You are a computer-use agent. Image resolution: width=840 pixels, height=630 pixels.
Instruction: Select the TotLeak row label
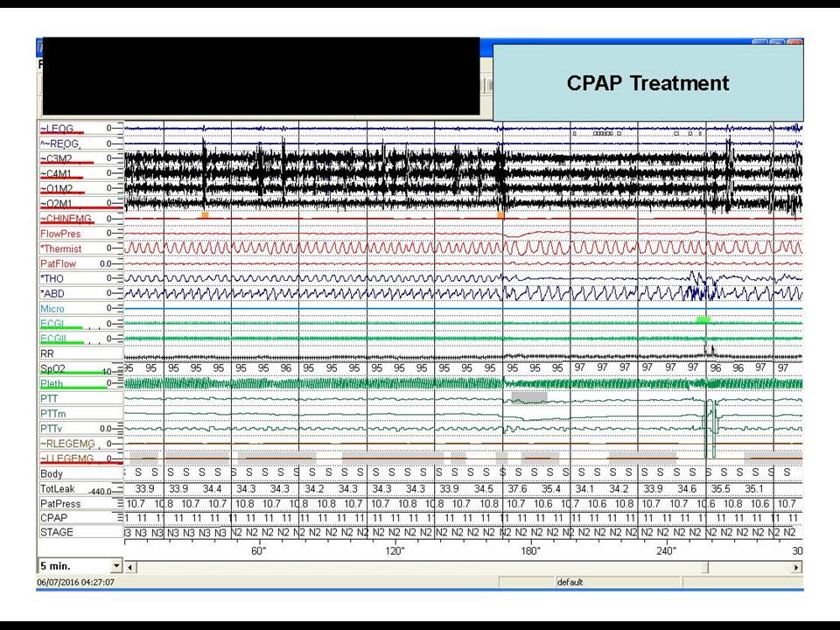click(58, 488)
